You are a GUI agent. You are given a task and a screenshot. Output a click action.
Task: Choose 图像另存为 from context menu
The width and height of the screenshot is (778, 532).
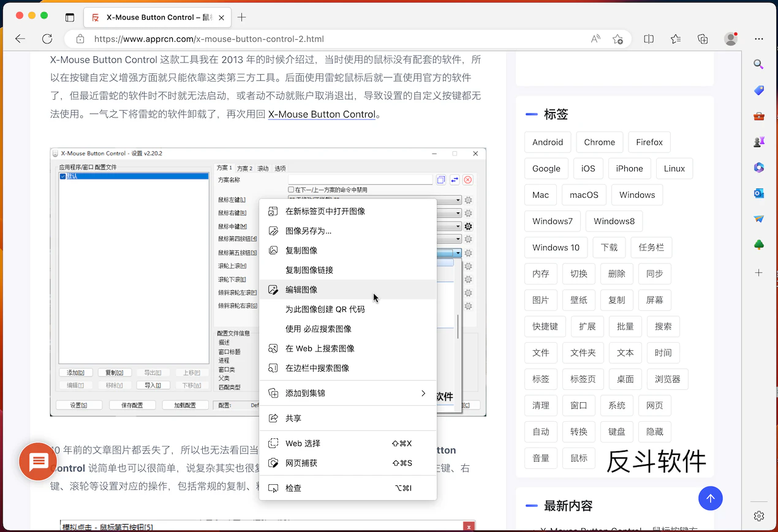click(x=348, y=231)
